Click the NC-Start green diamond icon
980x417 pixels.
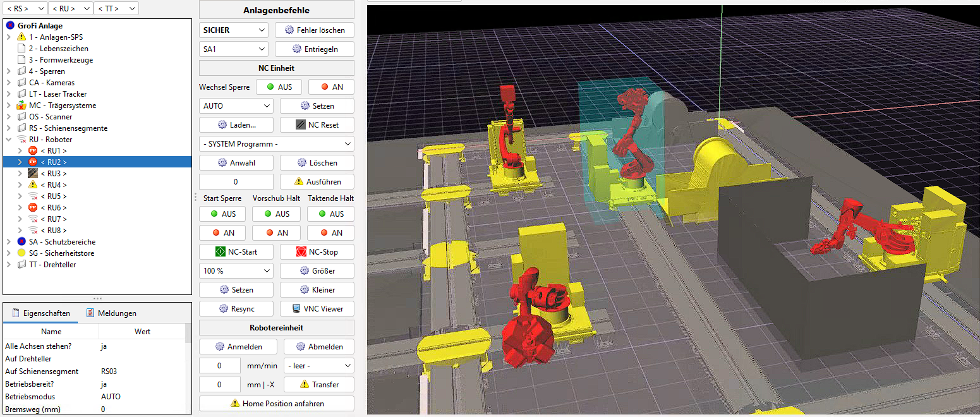(x=221, y=252)
